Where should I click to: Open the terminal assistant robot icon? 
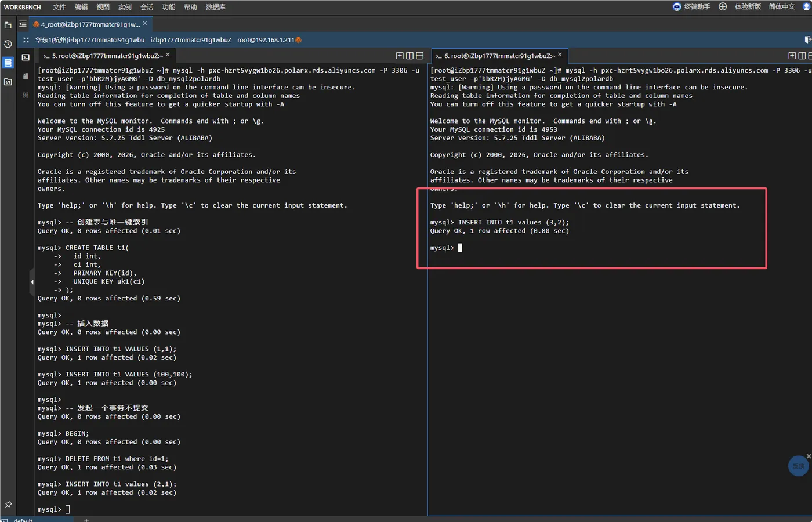click(x=677, y=7)
